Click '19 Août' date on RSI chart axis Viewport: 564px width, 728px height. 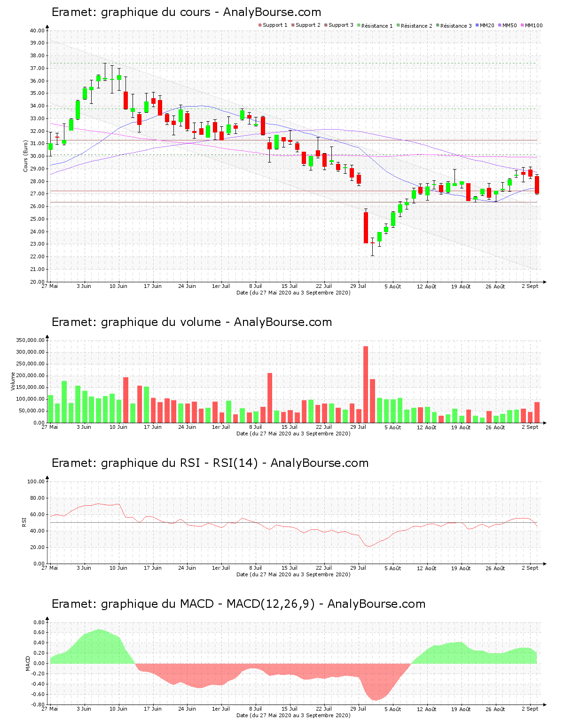tap(461, 568)
